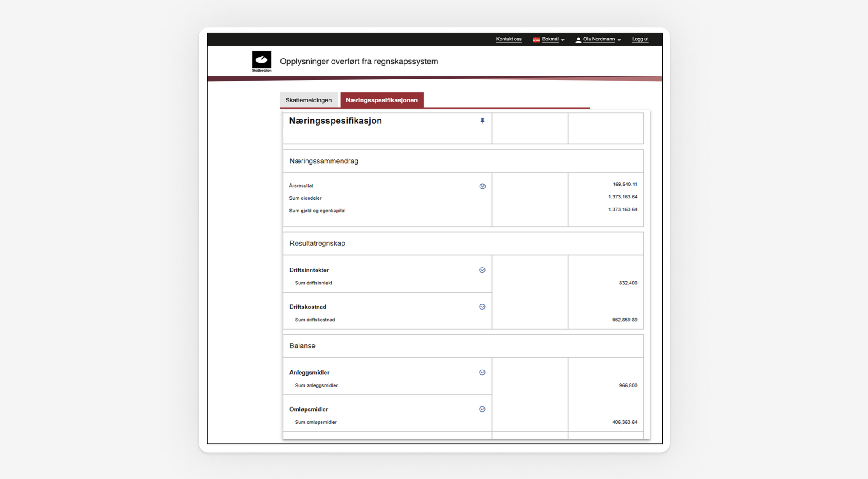This screenshot has height=479, width=868.
Task: Expand the Omløpsmidler row
Action: tap(482, 410)
